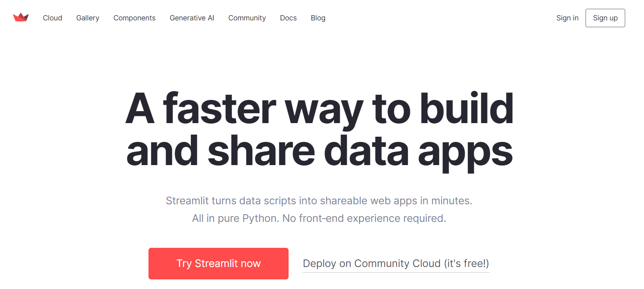This screenshot has height=289, width=644.
Task: Follow the Deploy on Community Cloud link
Action: (396, 263)
